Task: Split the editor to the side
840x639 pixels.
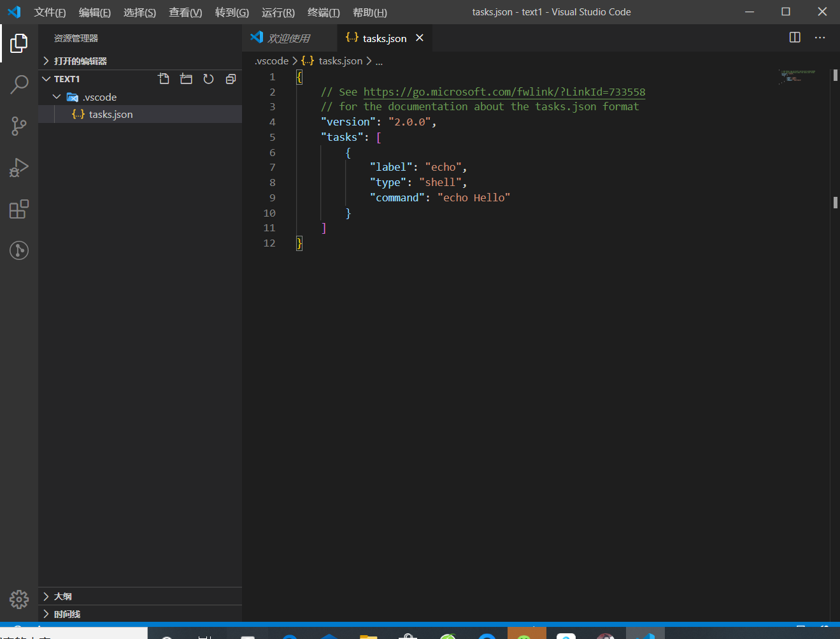Action: [x=794, y=38]
